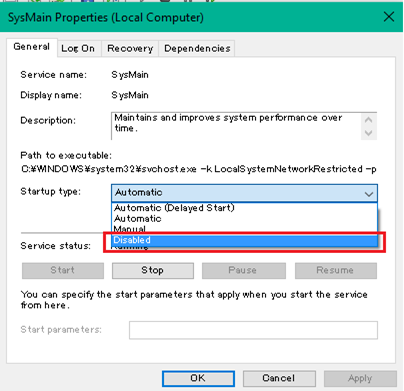Click the Start service button
Screen dimensions: 404x391
click(x=63, y=270)
